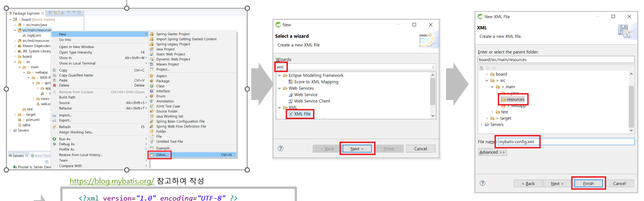Viewport: 644px width, 201px height.
Task: Click the Interface icon in New submenu
Action: [152, 91]
